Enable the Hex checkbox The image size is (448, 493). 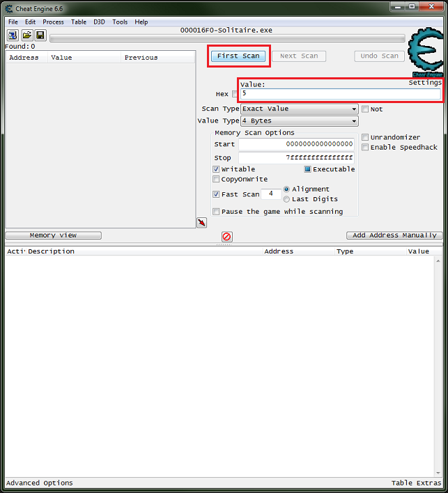[x=235, y=94]
